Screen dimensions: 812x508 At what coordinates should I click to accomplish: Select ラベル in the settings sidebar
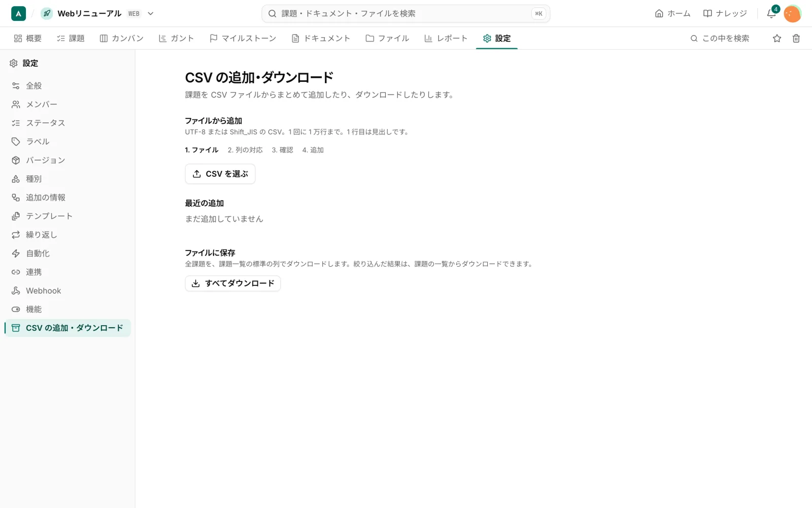tap(67, 142)
